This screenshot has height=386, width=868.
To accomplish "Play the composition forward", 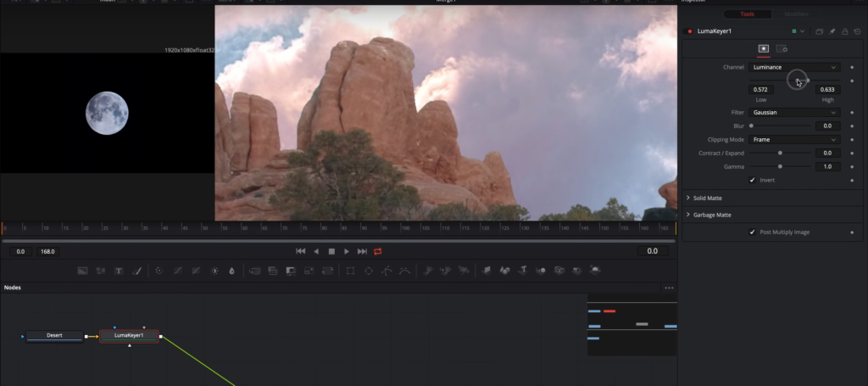I will pos(347,251).
